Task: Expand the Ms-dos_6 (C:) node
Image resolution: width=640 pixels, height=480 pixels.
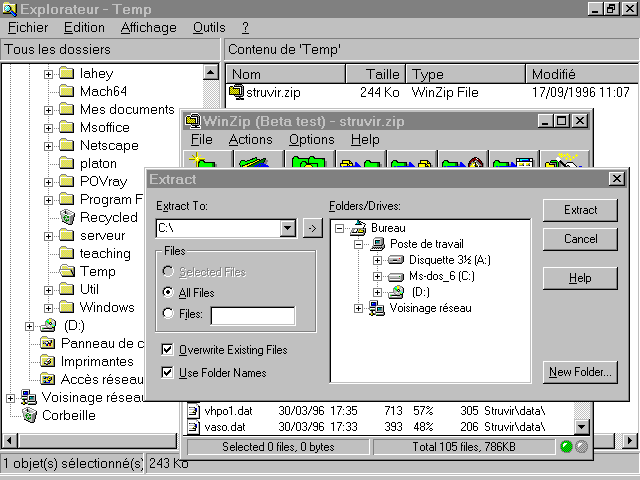Action: (x=377, y=276)
